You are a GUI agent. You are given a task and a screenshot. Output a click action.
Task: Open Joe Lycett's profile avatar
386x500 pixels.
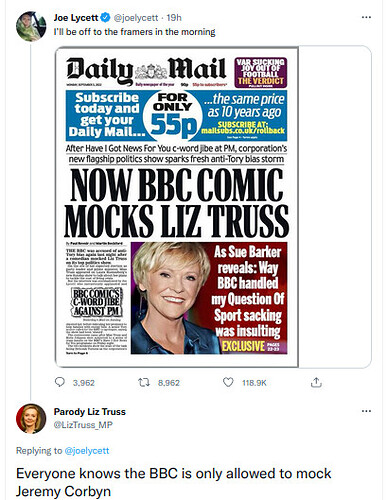pos(31,26)
